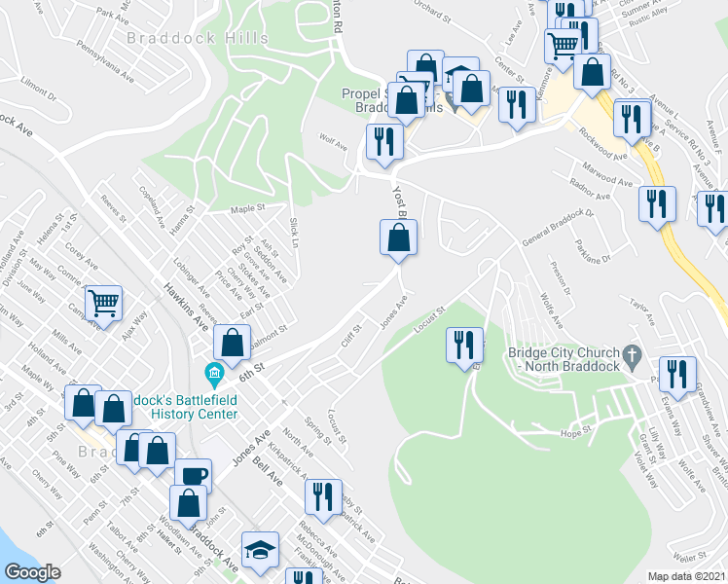Image resolution: width=728 pixels, height=584 pixels.
Task: Select the Violet Way street label
Action: point(646,469)
